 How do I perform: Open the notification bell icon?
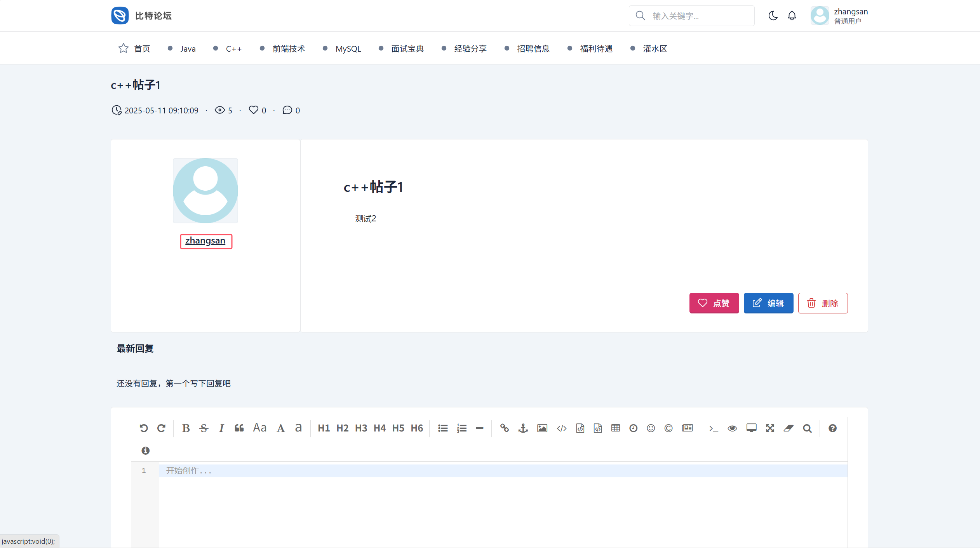792,16
